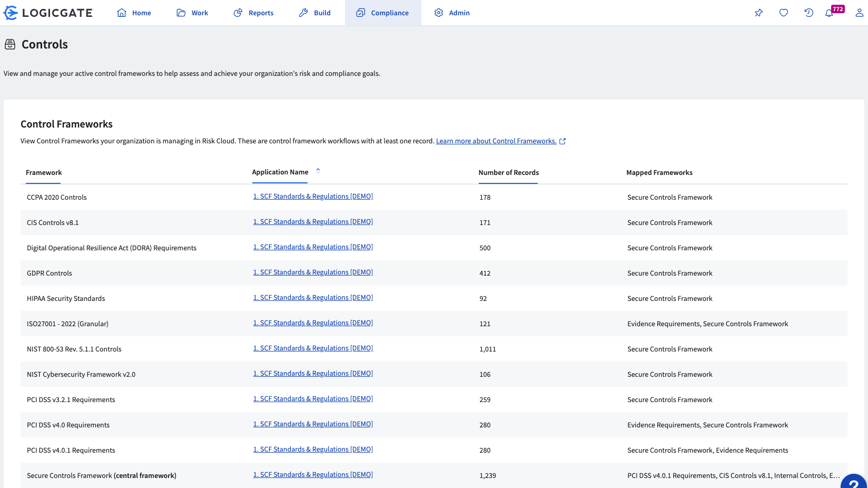868x488 pixels.
Task: Click record count 1,011 for NIST 800-53
Action: pos(488,349)
